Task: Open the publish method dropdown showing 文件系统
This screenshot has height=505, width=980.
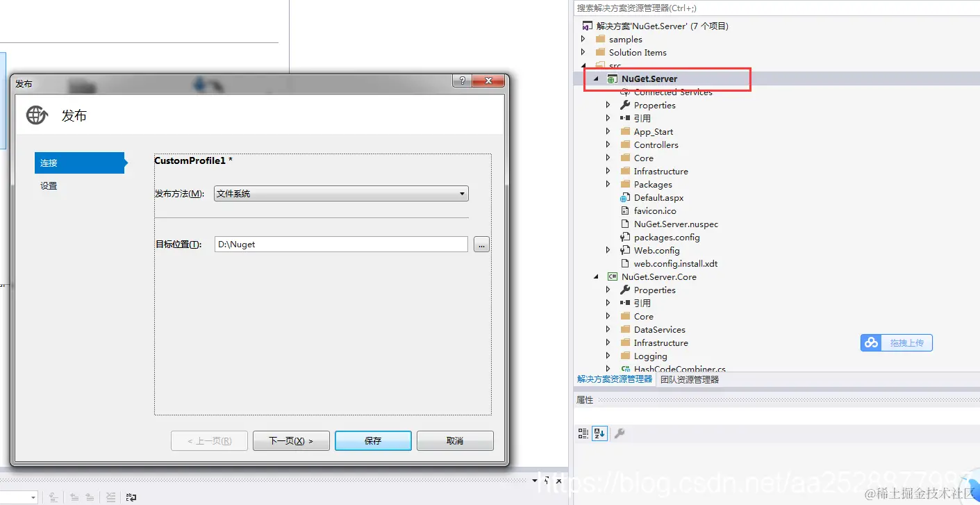Action: click(341, 194)
